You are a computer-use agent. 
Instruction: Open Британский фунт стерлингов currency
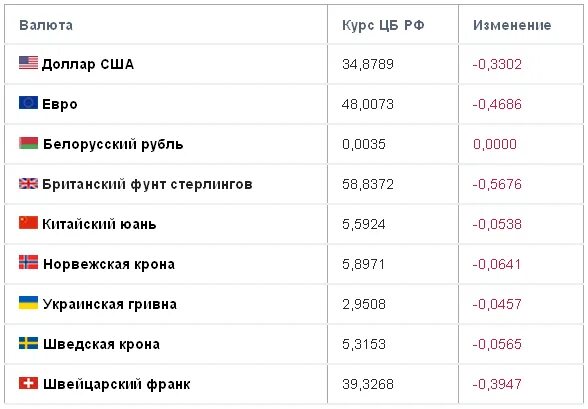147,184
